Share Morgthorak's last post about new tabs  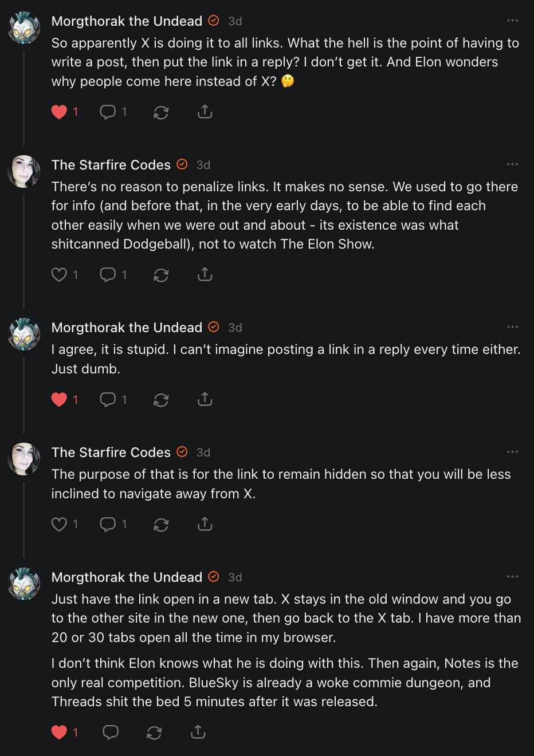tap(198, 731)
